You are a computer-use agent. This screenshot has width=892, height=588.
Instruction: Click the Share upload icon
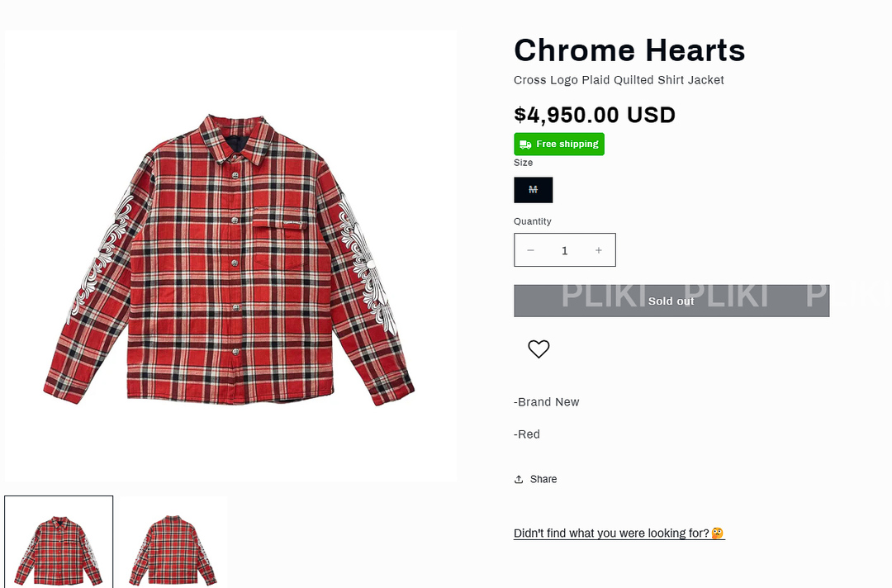click(x=519, y=479)
